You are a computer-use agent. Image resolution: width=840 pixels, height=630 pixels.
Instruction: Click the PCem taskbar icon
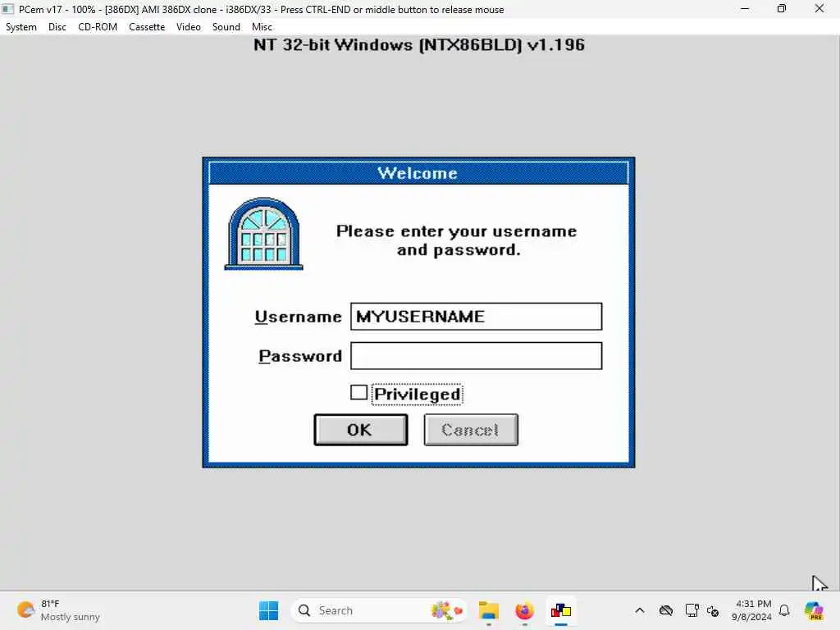tap(561, 610)
